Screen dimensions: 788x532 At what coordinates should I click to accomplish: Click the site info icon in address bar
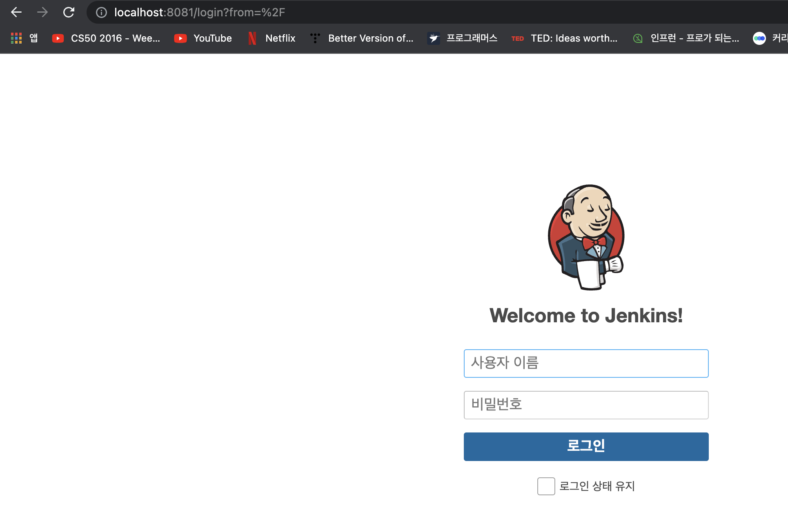click(x=101, y=13)
